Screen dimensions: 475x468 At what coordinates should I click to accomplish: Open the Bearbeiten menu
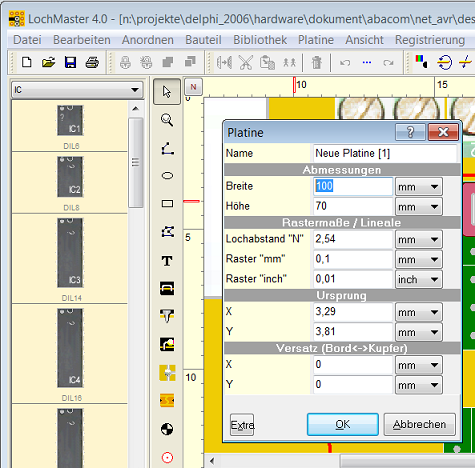coord(82,40)
